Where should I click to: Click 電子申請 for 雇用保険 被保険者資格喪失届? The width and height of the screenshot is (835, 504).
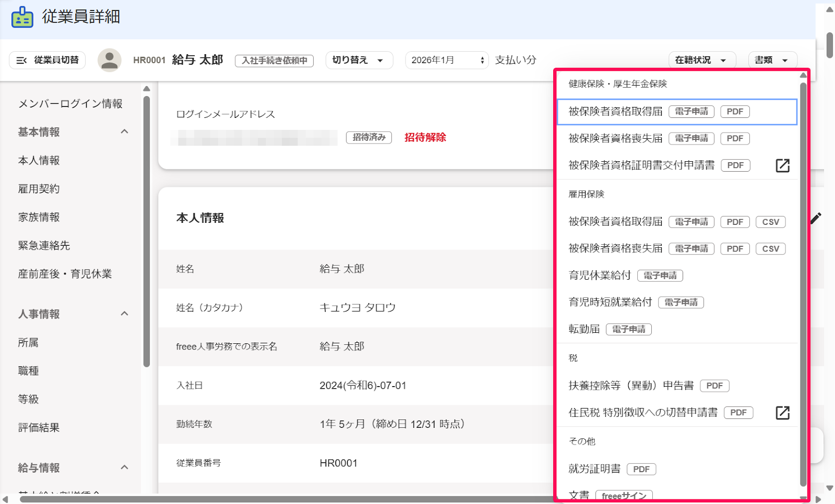tap(691, 249)
